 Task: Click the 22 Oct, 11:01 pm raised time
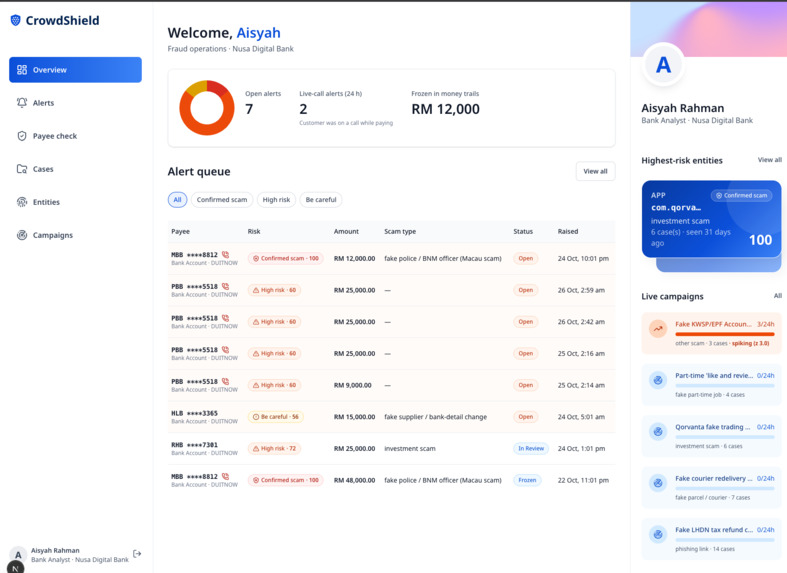[583, 480]
